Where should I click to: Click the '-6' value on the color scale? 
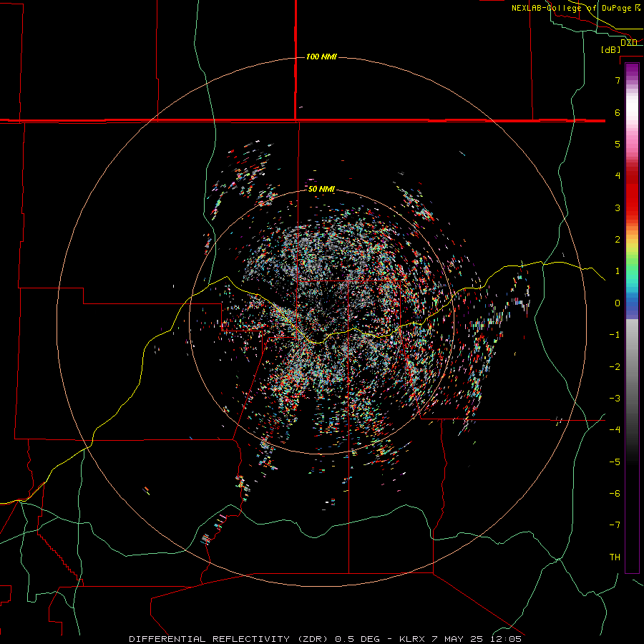[615, 494]
